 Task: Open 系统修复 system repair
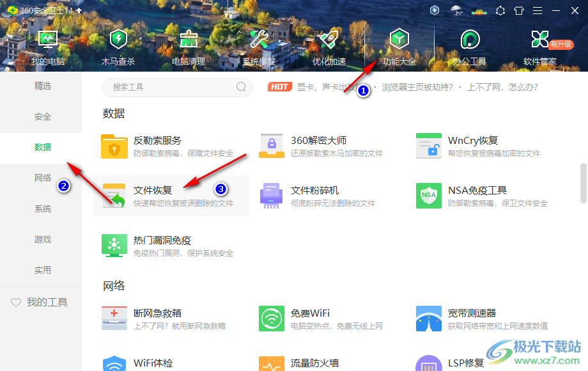[259, 48]
